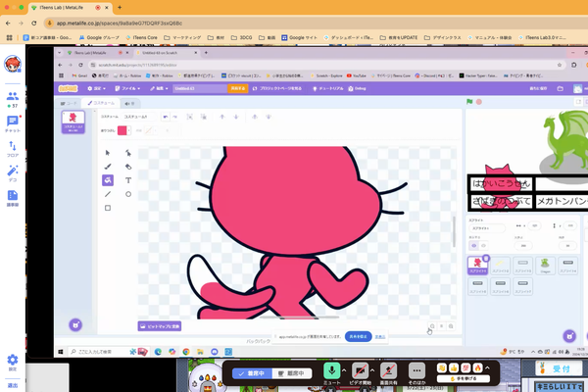Click the add sprite cat button

point(569,336)
